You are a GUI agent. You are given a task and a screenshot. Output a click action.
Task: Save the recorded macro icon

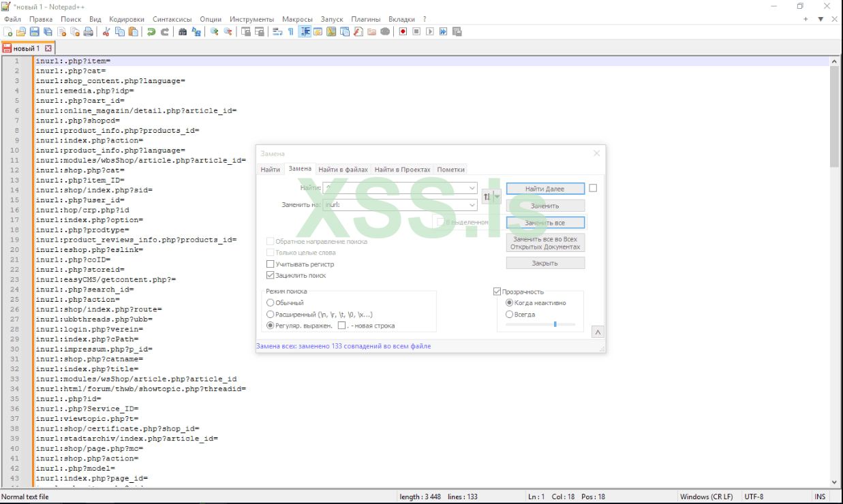tap(457, 31)
